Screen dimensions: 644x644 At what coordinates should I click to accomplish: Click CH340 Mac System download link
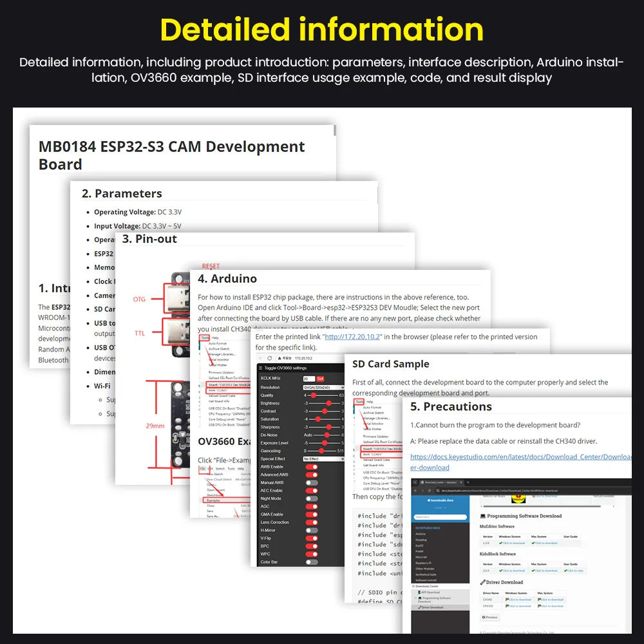click(551, 600)
